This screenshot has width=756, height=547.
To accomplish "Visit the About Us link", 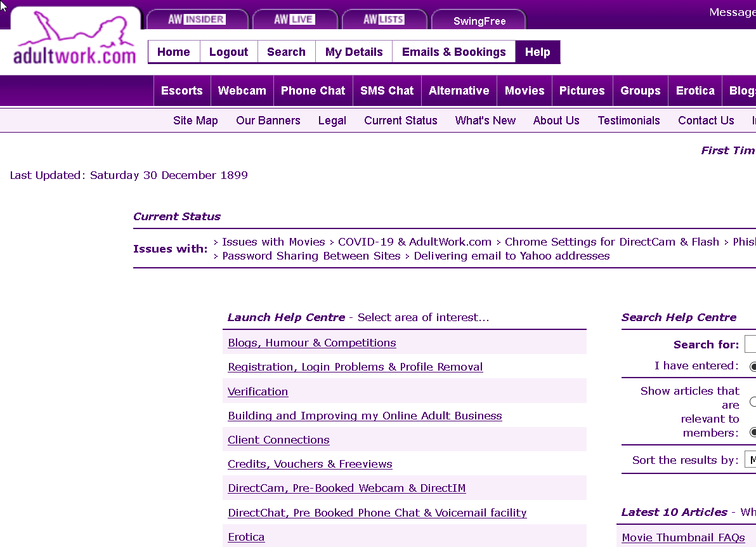I will coord(556,121).
